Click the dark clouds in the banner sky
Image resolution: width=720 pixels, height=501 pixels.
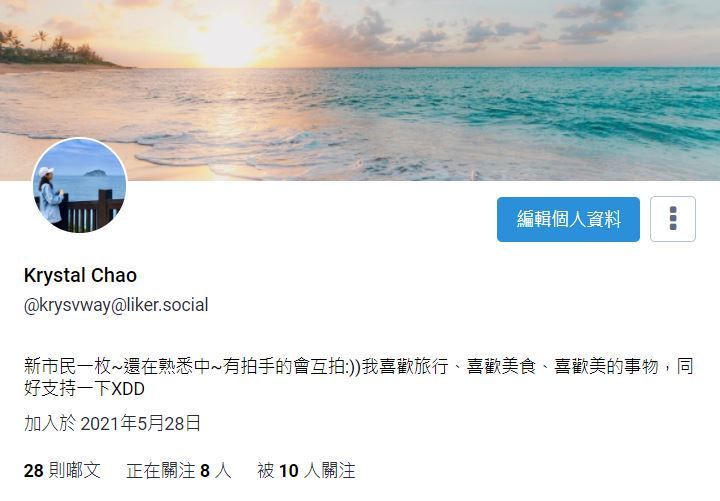(x=597, y=23)
